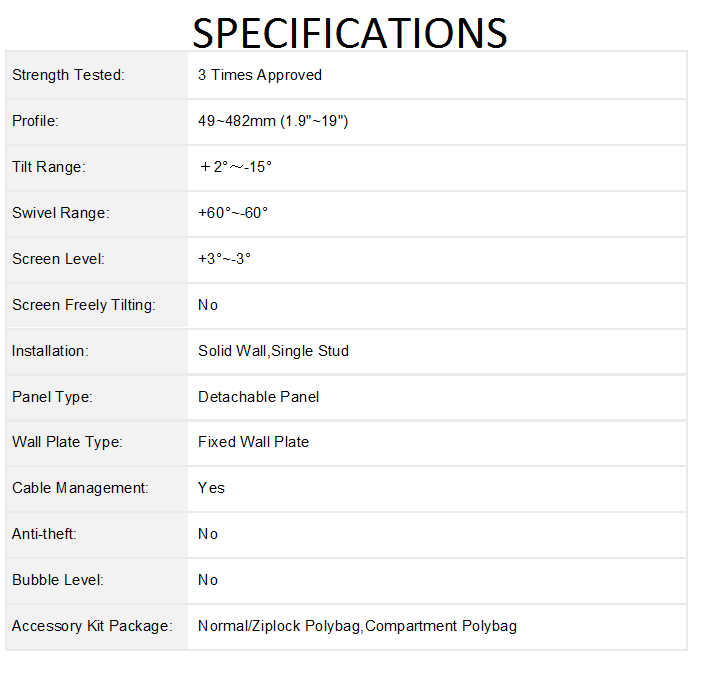Click the Detachable Panel value

coord(258,397)
